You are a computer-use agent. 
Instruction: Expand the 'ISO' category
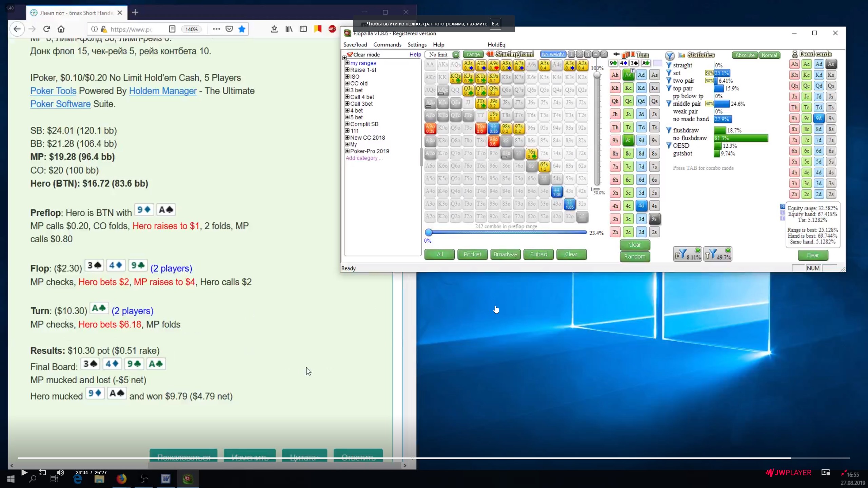[x=347, y=77]
